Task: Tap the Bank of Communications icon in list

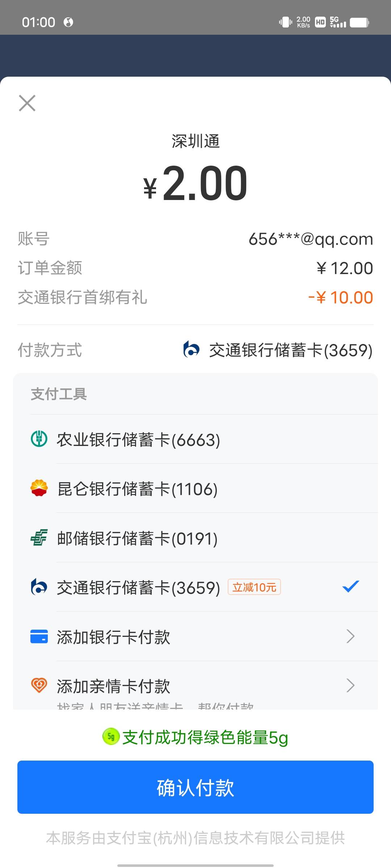Action: pos(39,587)
